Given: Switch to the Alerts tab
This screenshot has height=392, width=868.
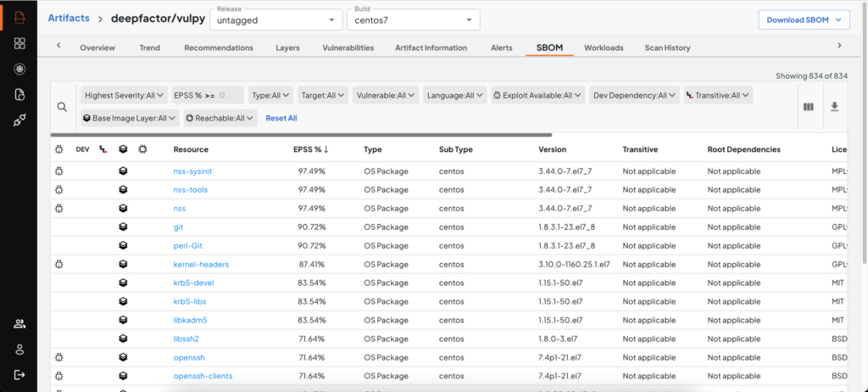Looking at the screenshot, I should (x=502, y=48).
